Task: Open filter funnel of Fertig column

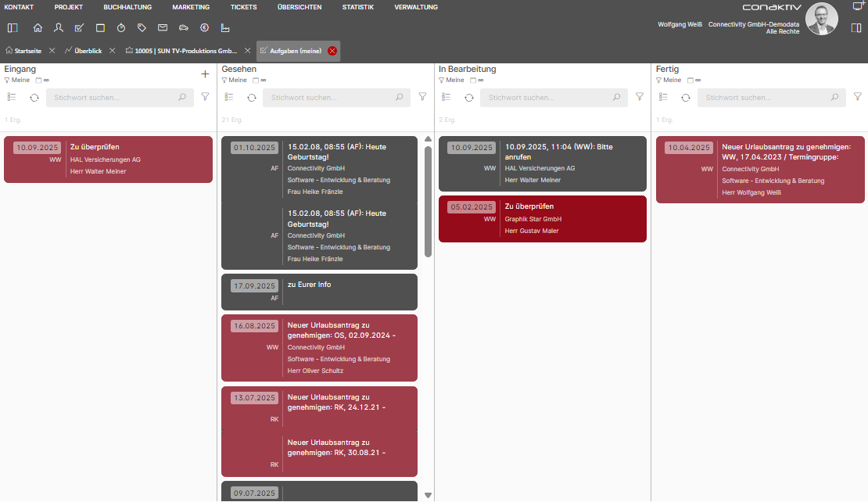Action: (858, 97)
